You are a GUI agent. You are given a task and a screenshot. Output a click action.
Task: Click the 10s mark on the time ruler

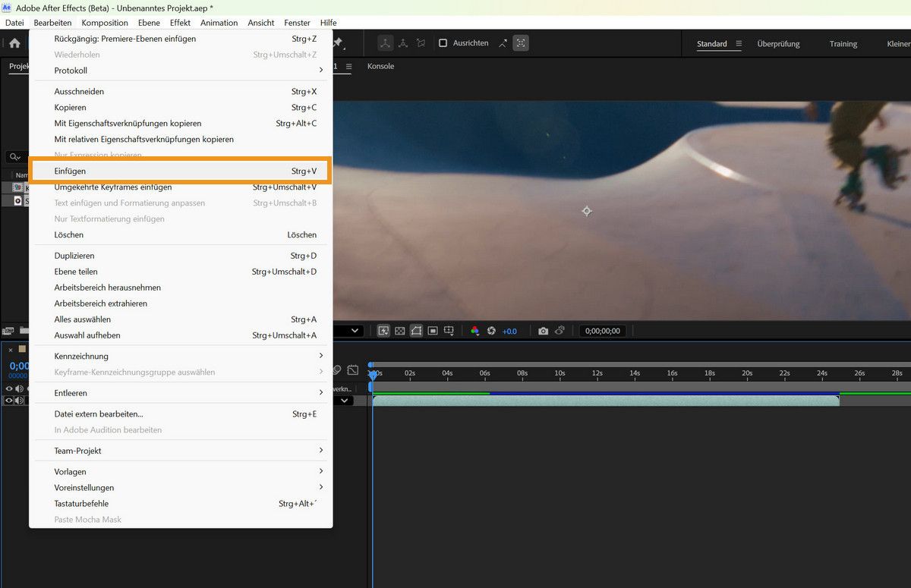(560, 373)
